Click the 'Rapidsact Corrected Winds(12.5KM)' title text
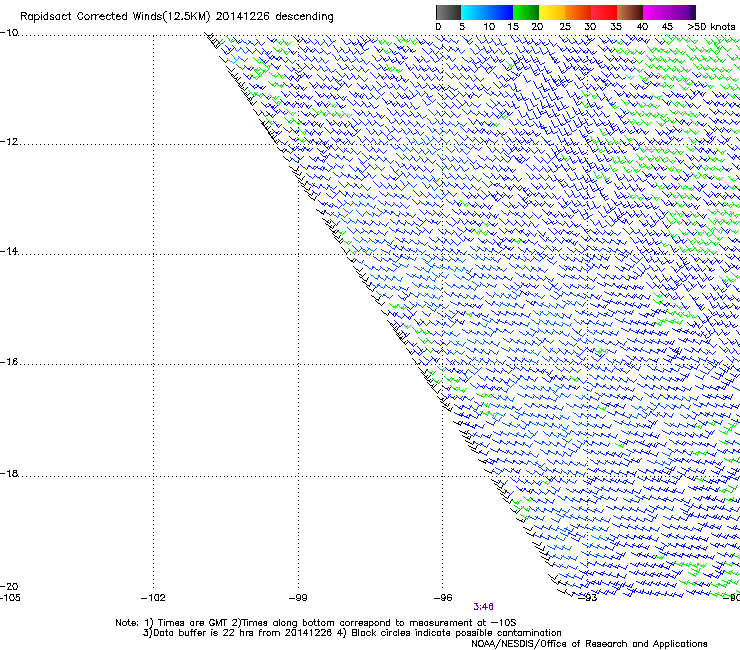The width and height of the screenshot is (740, 650). 115,17
